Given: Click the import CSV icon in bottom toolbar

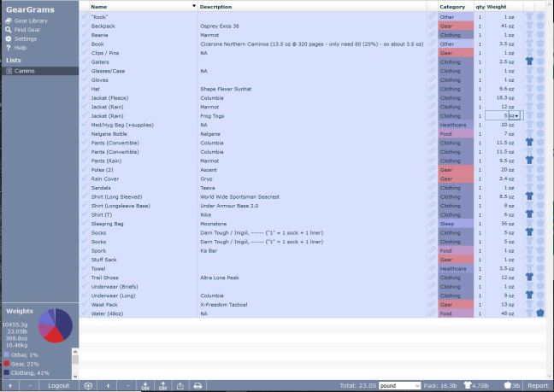Looking at the screenshot, I should [144, 386].
